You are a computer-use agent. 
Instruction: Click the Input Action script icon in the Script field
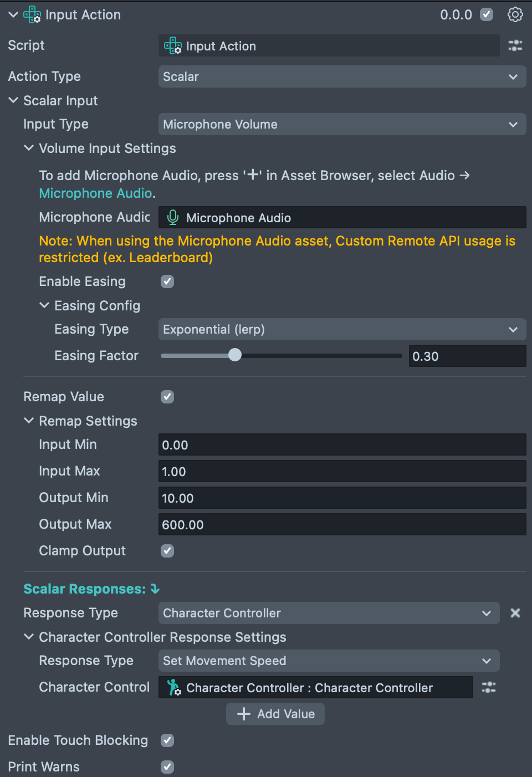pos(173,45)
